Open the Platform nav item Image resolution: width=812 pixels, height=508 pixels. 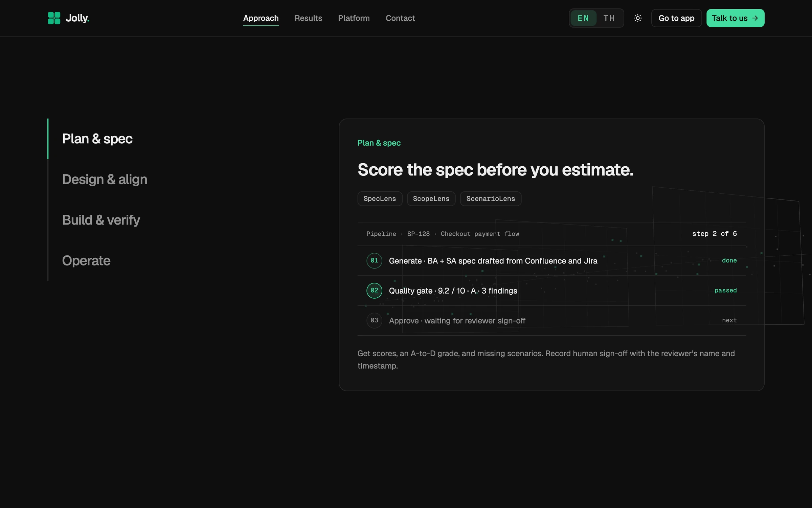pos(354,18)
